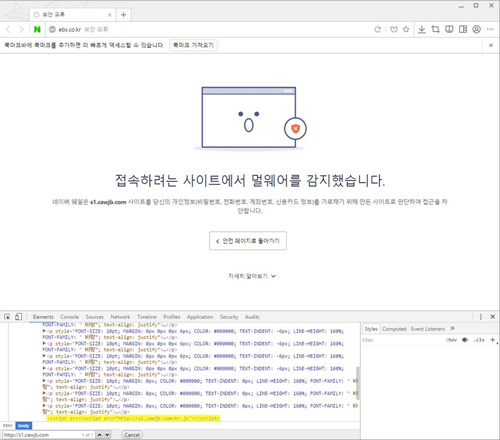Open the downloads icon

click(422, 29)
